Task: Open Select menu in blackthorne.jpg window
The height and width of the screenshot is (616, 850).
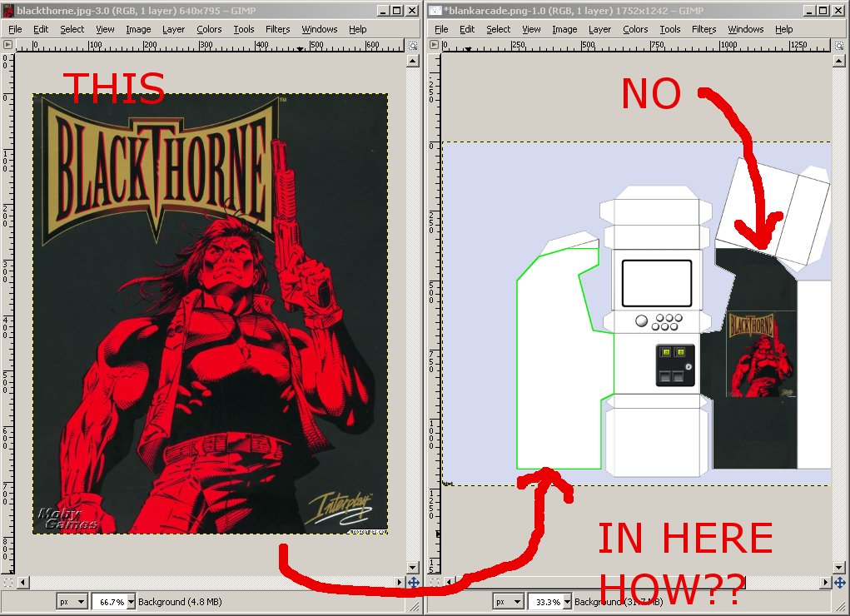Action: click(x=72, y=29)
